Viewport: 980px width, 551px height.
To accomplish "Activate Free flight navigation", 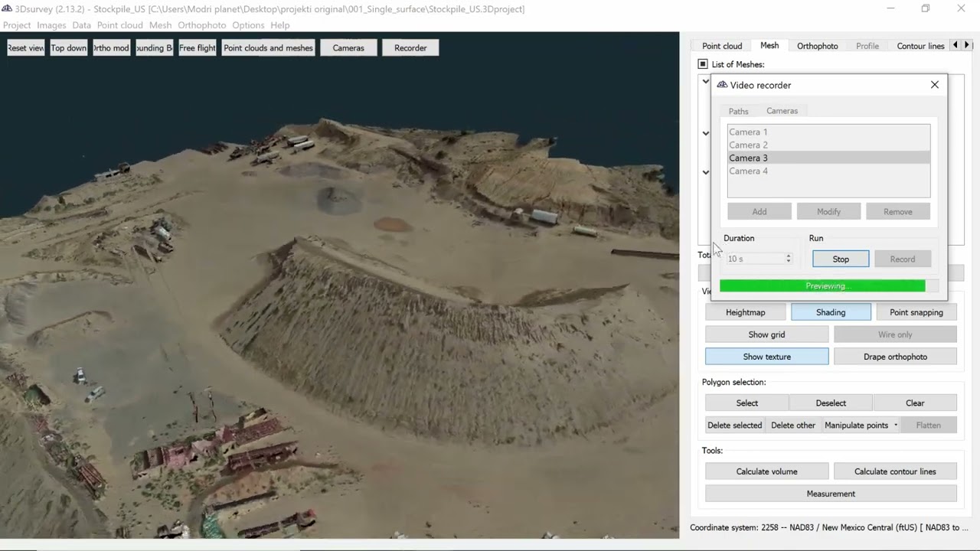I will [197, 47].
